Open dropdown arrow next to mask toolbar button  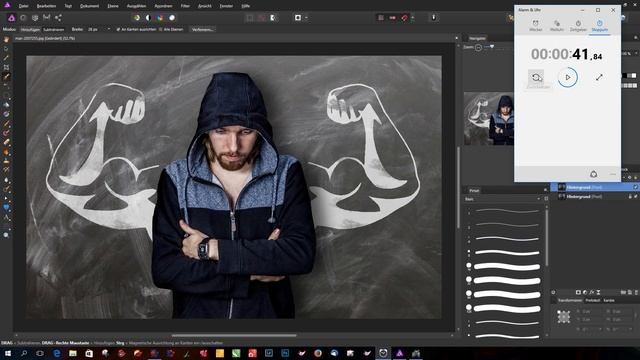306,18
